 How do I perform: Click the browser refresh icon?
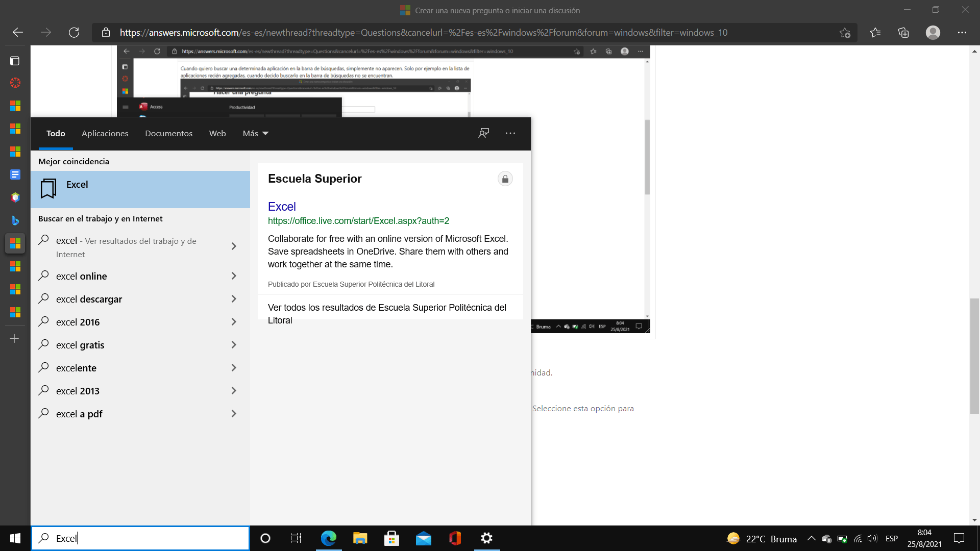(74, 33)
